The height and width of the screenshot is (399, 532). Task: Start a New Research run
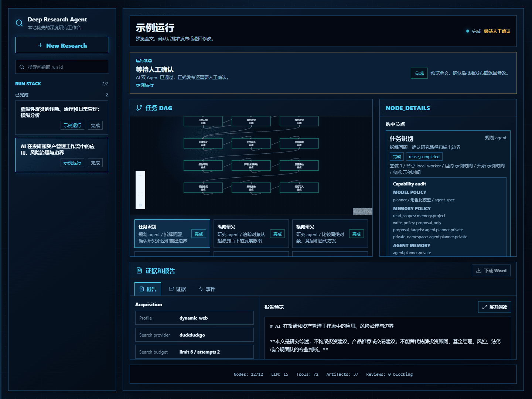(62, 45)
